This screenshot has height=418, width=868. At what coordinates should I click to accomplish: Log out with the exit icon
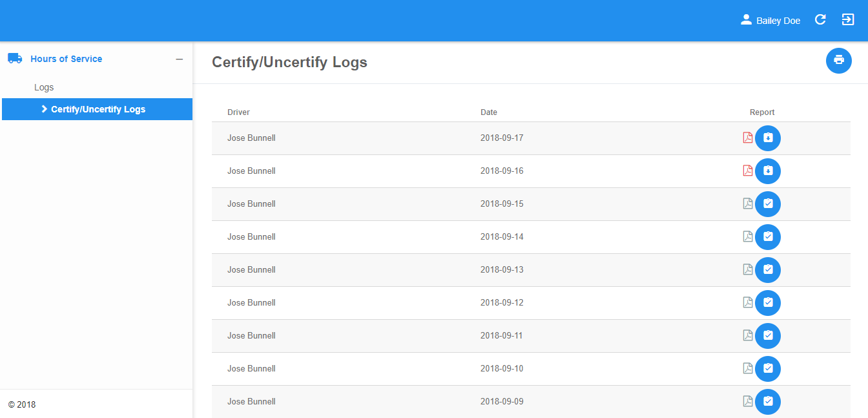coord(848,20)
